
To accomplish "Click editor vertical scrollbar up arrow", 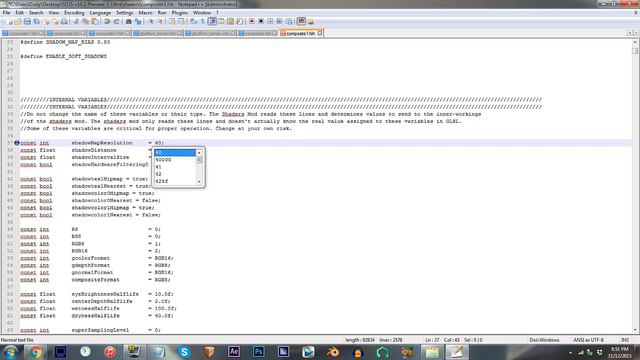I will click(635, 42).
